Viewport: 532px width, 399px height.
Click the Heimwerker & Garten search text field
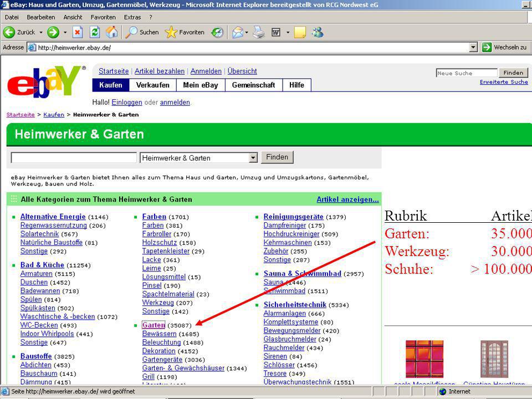pos(74,158)
